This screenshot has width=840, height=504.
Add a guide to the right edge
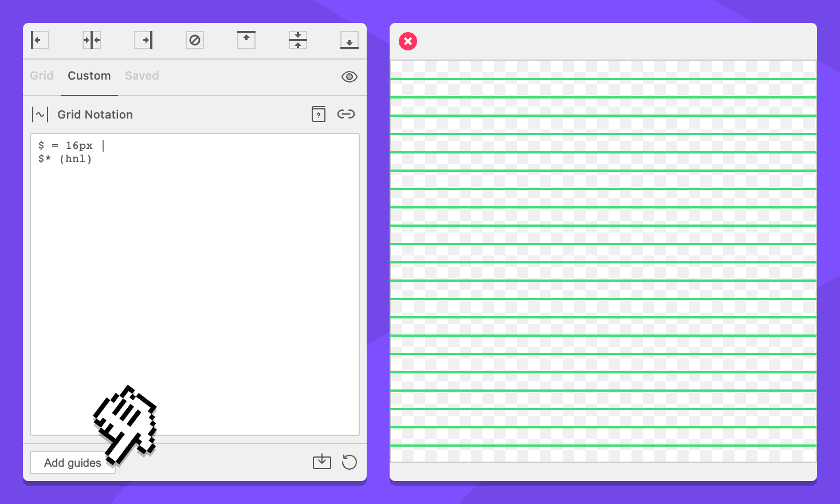click(143, 40)
